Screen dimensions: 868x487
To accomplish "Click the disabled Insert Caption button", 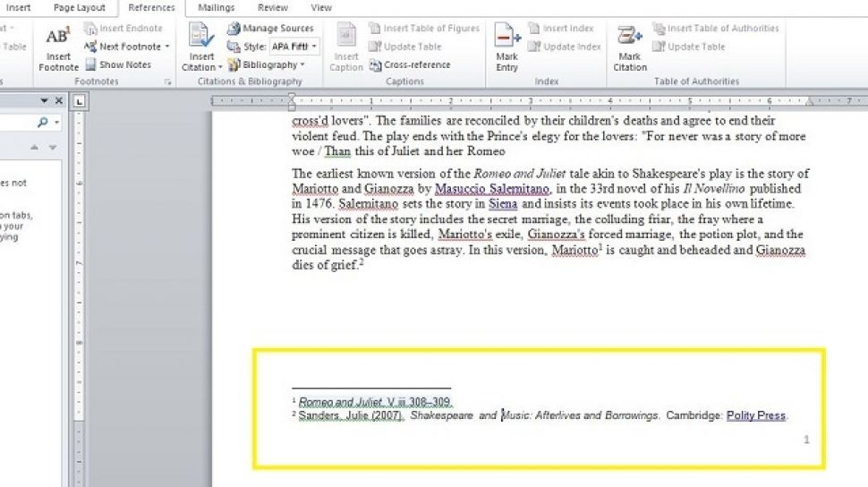I will click(x=346, y=47).
